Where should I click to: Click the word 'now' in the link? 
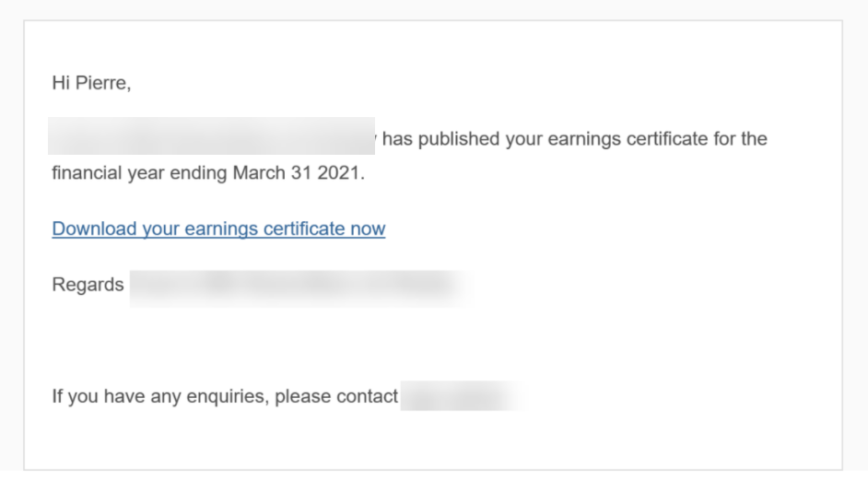pyautogui.click(x=369, y=228)
